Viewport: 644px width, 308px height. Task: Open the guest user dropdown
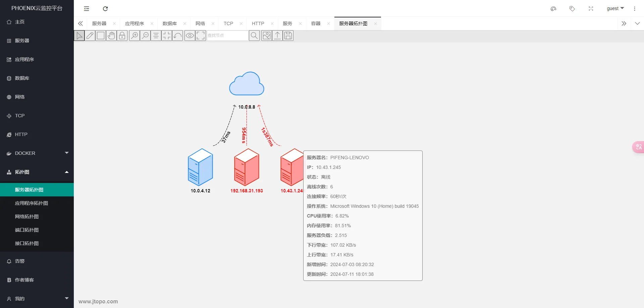(615, 8)
